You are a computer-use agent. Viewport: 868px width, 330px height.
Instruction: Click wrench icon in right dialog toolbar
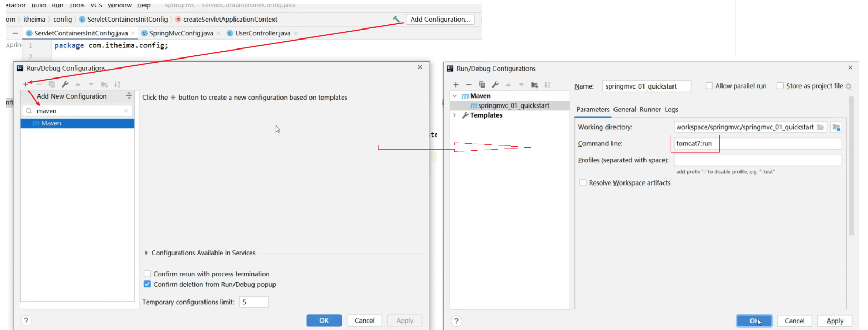pyautogui.click(x=495, y=85)
